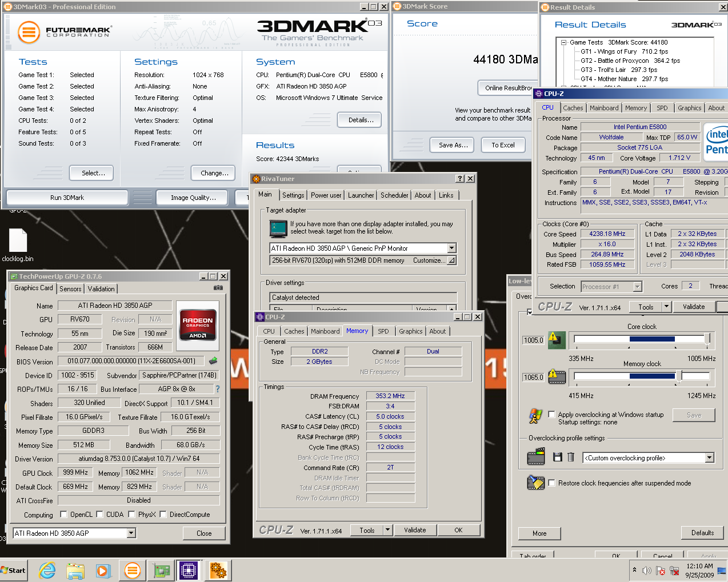
Task: Open the clocklog.bin desktop file
Action: coord(18,245)
